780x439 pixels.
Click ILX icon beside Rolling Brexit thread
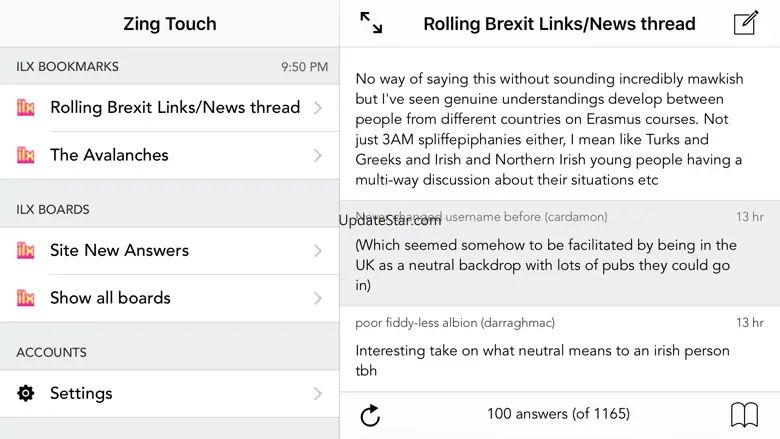tap(26, 107)
